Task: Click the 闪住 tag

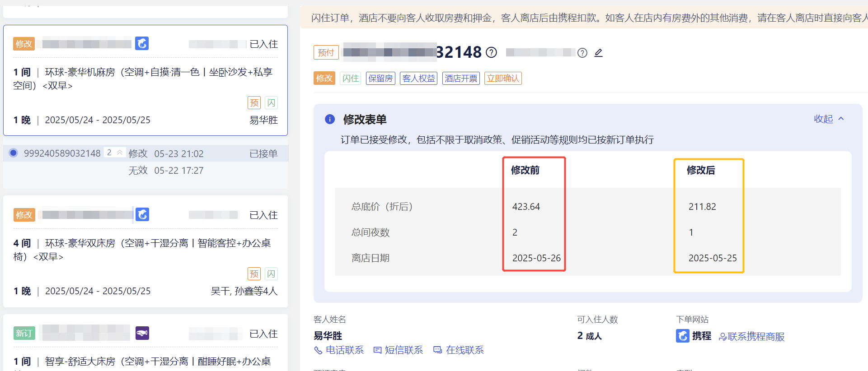Action: pos(351,78)
